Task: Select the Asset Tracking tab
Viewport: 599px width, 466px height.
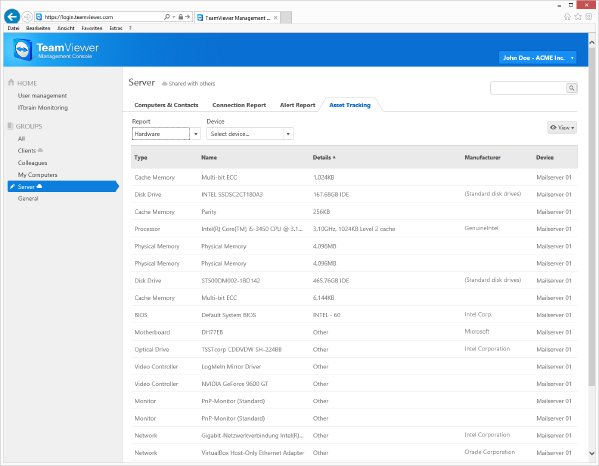Action: point(350,105)
